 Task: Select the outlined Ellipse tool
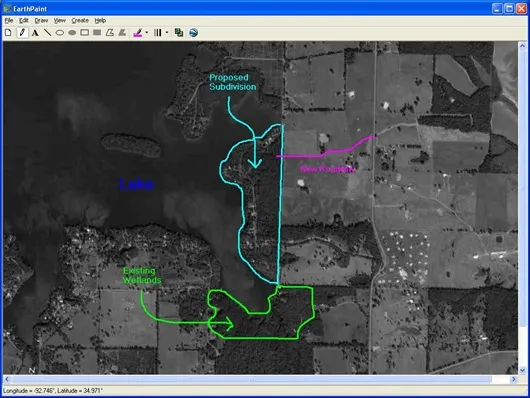click(60, 33)
